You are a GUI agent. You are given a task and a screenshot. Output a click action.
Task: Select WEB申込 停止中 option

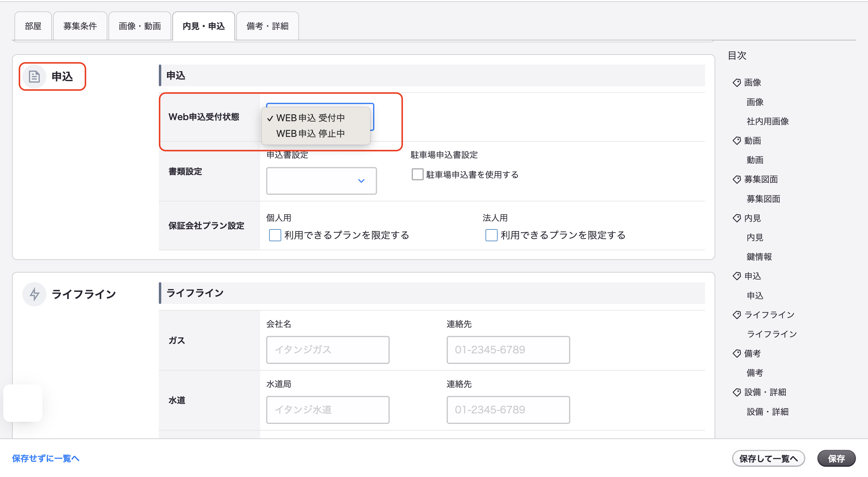(315, 134)
